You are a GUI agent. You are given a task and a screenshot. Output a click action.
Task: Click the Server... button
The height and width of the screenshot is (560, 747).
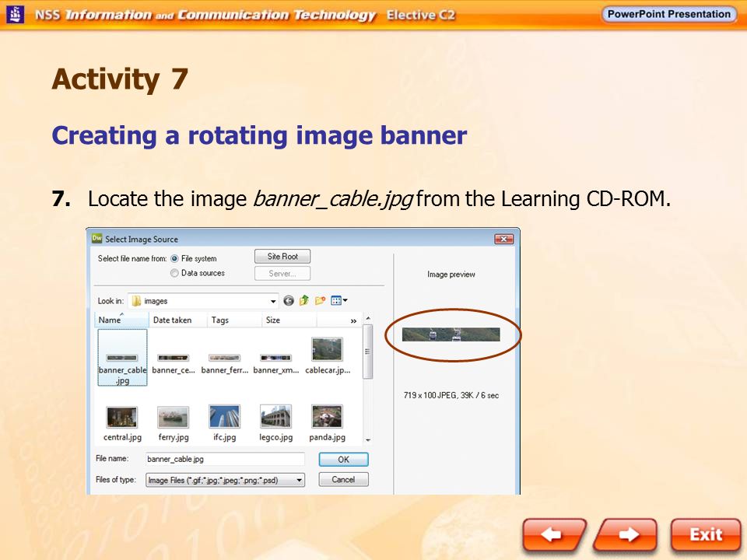[282, 273]
